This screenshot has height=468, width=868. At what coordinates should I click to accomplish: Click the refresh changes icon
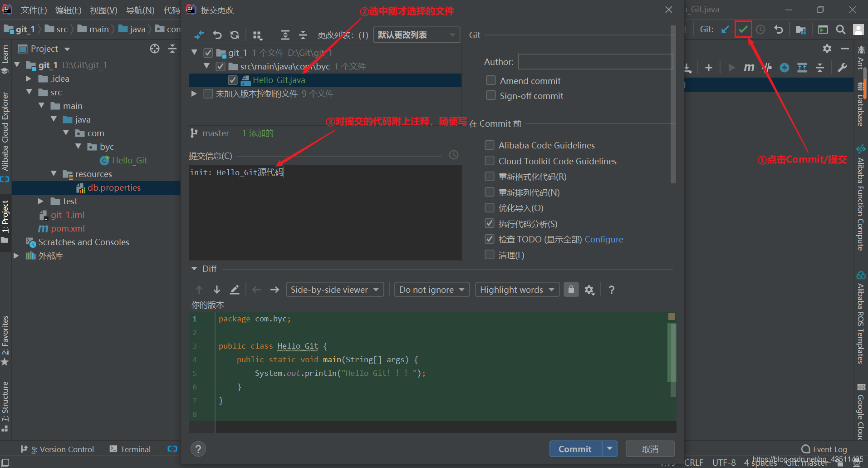(235, 35)
